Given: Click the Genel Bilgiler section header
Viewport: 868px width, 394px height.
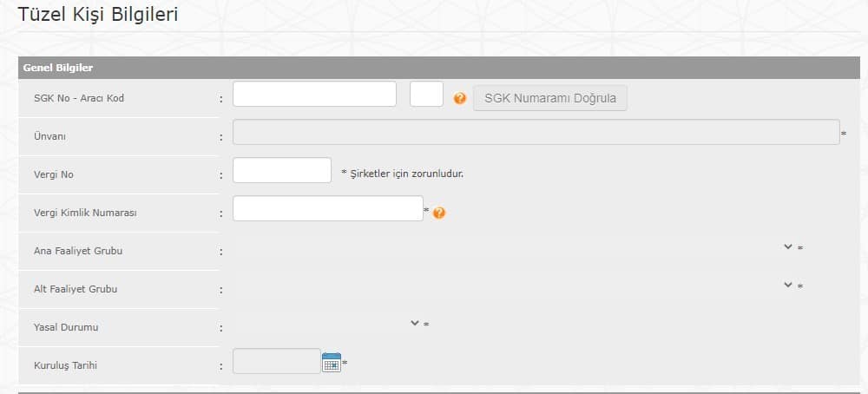Looking at the screenshot, I should click(x=58, y=68).
